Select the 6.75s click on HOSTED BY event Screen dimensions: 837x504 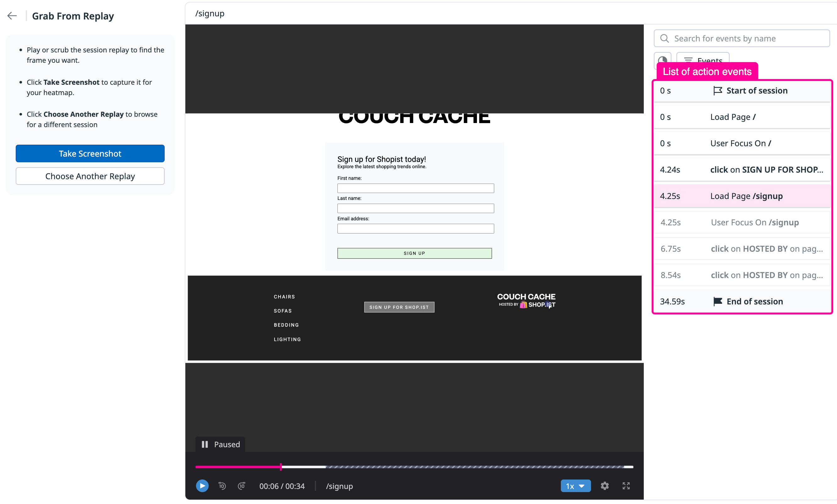point(742,249)
